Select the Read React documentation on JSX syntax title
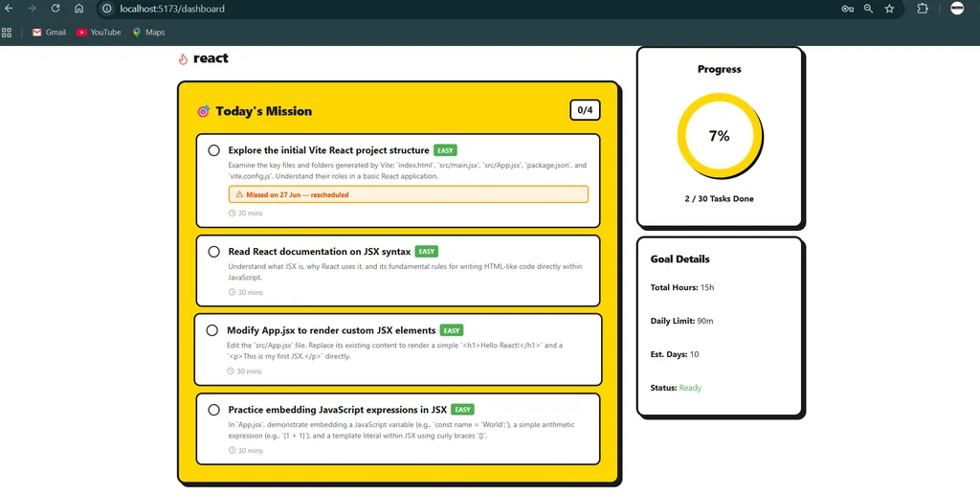The height and width of the screenshot is (495, 980). click(320, 251)
